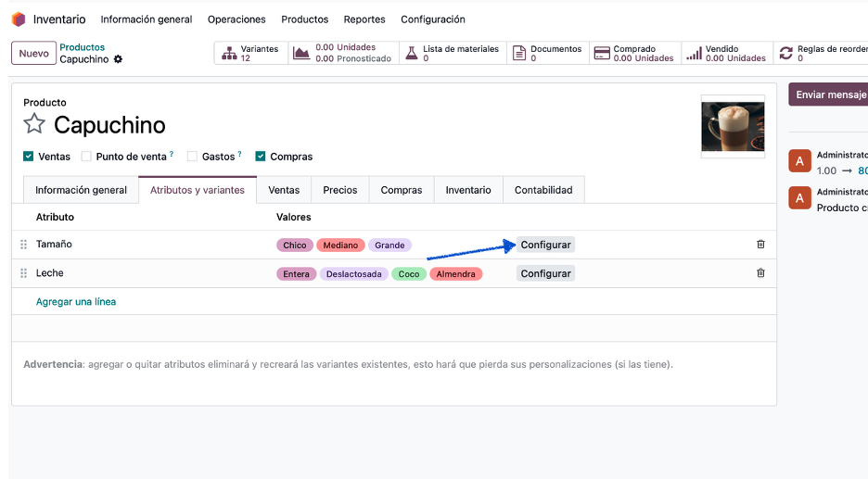
Task: Delete the Leche attribute row
Action: pyautogui.click(x=760, y=273)
